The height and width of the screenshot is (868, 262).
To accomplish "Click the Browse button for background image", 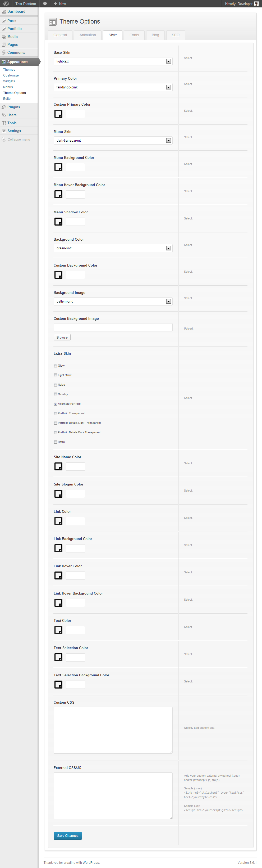I will coord(62,337).
